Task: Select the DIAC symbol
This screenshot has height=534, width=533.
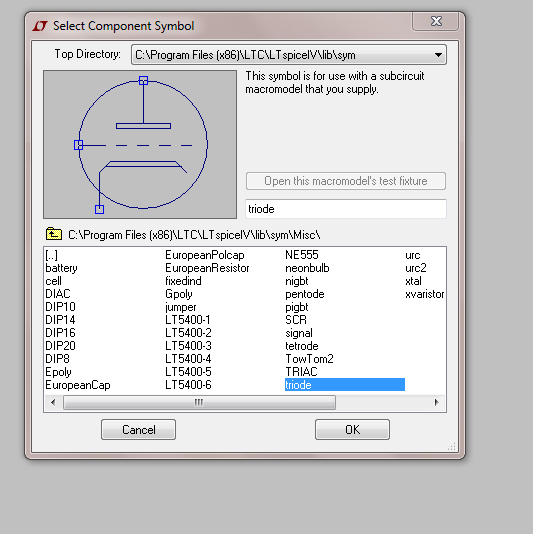Action: coord(58,294)
